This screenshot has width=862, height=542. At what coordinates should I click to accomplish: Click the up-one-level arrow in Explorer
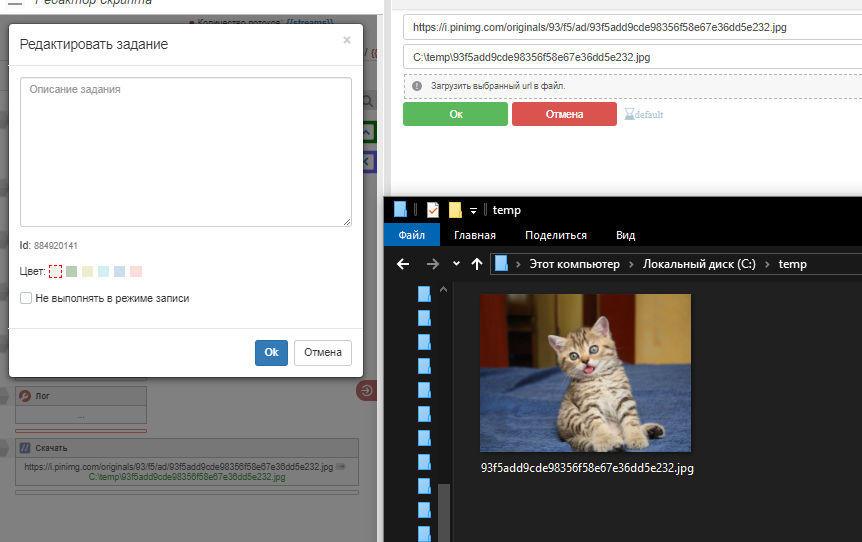pyautogui.click(x=477, y=264)
